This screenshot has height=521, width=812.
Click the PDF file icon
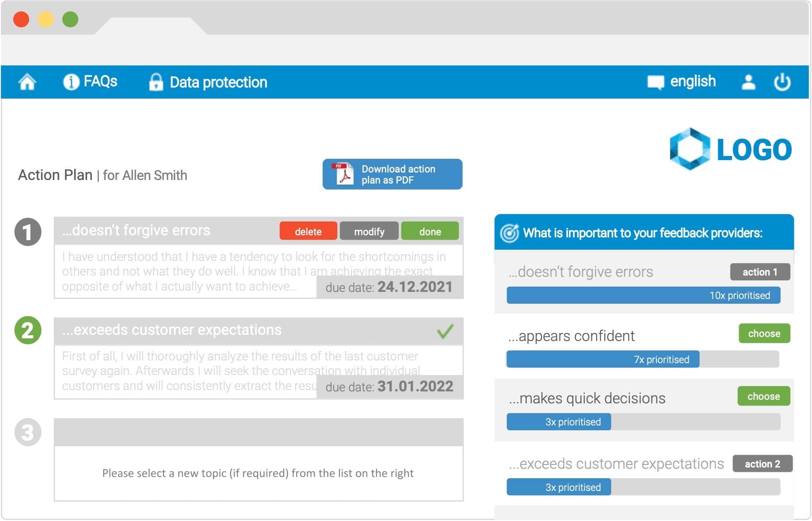pyautogui.click(x=343, y=174)
